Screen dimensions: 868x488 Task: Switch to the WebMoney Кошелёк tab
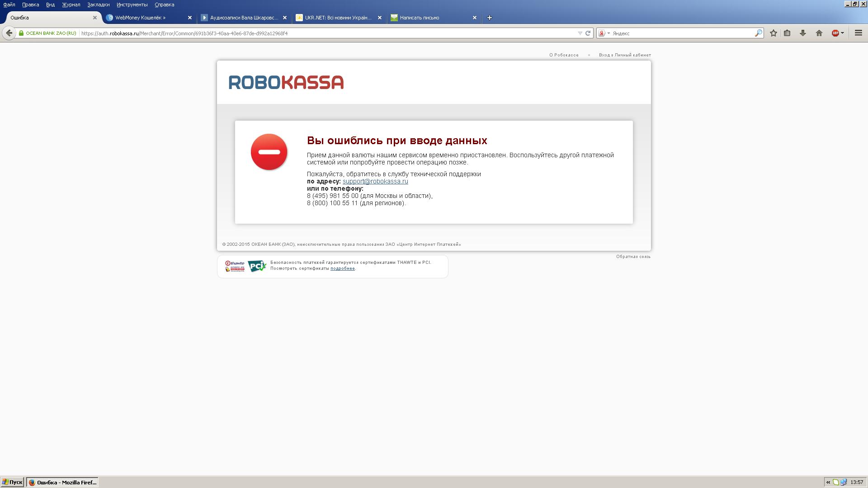pyautogui.click(x=140, y=18)
